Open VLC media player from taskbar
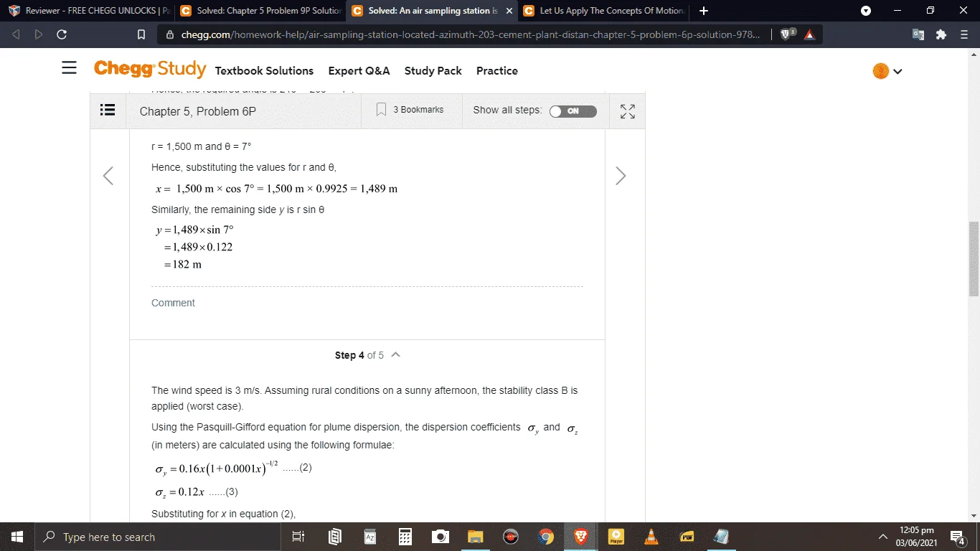980x551 pixels. [651, 537]
